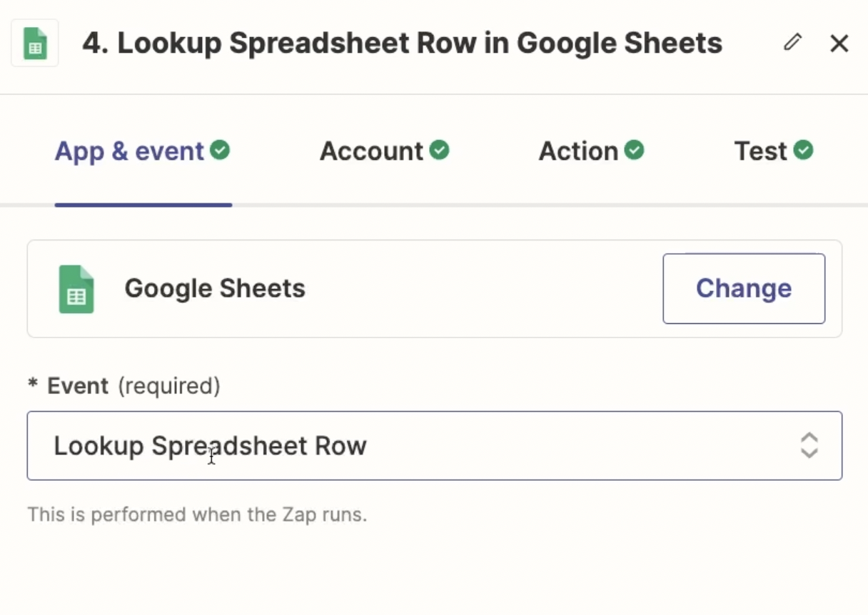
Task: Open the Action tab
Action: pyautogui.click(x=591, y=151)
